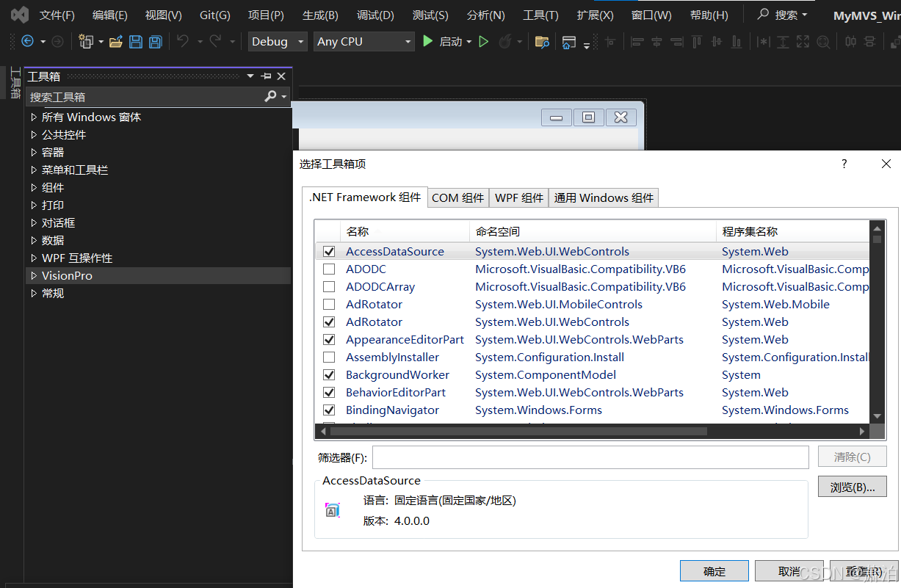Click the Size to Grid icon
Image resolution: width=901 pixels, height=588 pixels.
click(x=823, y=42)
